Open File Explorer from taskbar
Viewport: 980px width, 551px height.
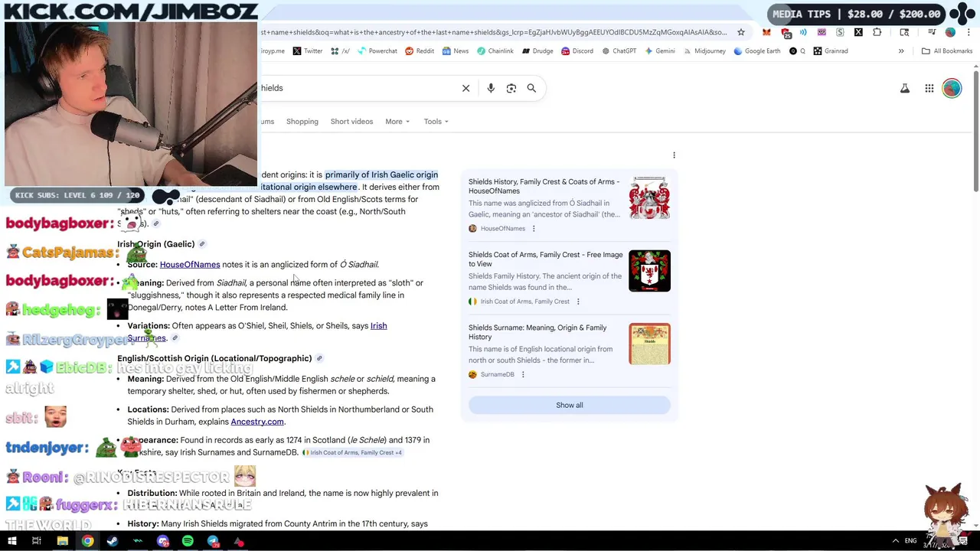[62, 541]
